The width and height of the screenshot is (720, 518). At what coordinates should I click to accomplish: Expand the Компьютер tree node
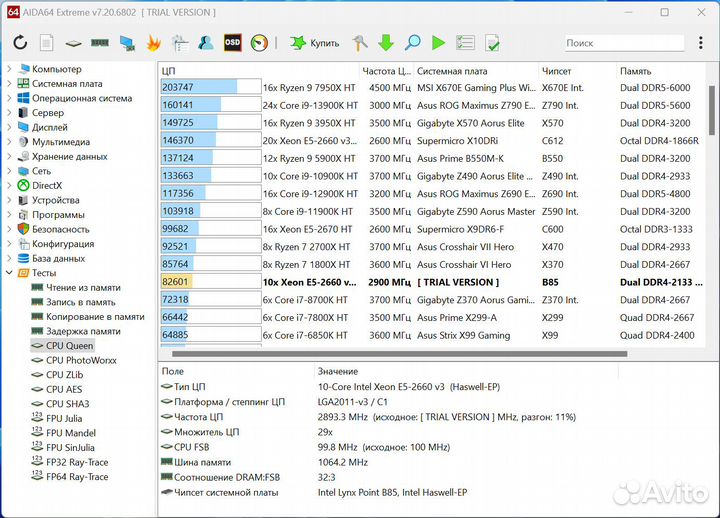(10, 70)
